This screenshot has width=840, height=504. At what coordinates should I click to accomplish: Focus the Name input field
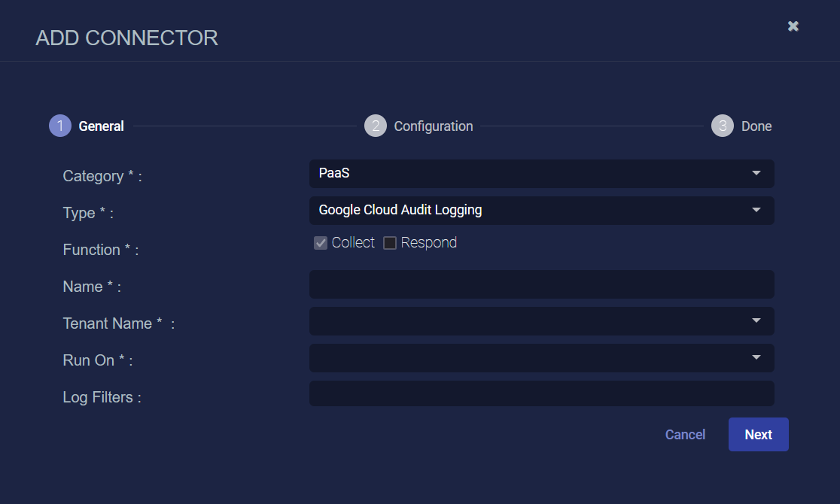(x=542, y=284)
